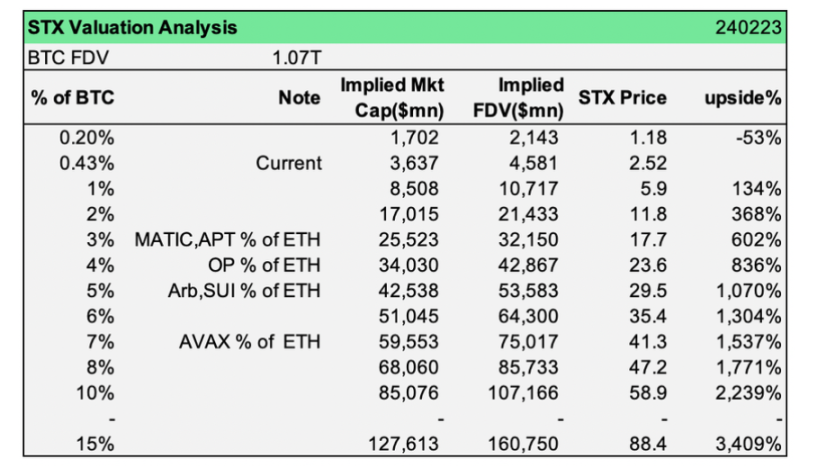Select the 240223 date cell

(x=749, y=27)
